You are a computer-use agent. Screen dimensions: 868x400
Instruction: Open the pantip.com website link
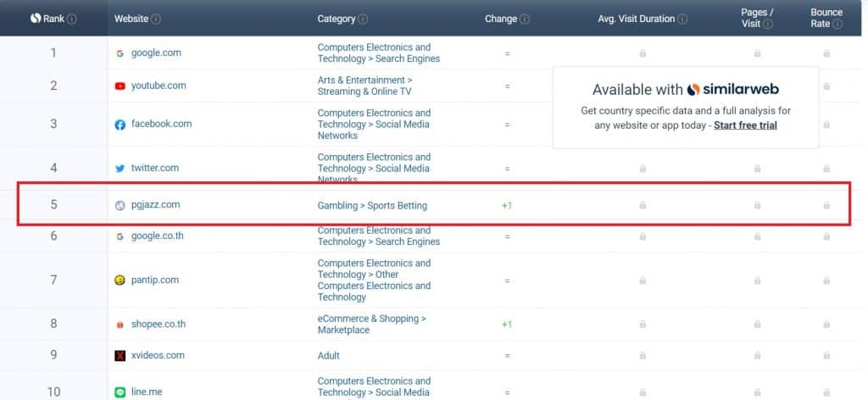click(154, 280)
